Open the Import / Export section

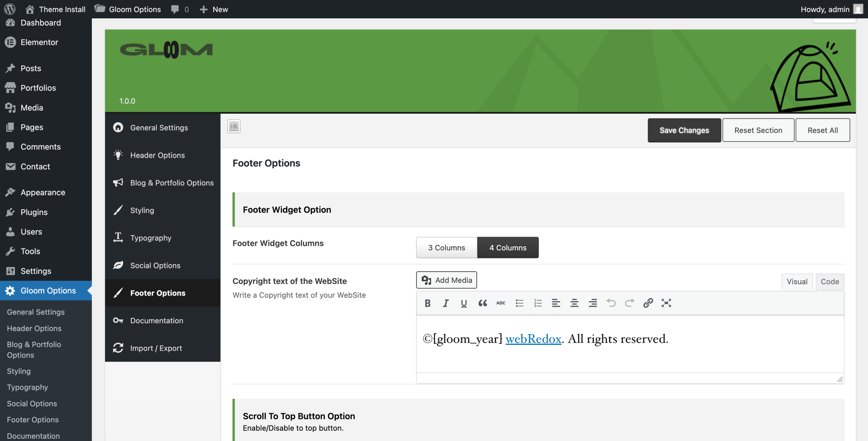(x=163, y=348)
